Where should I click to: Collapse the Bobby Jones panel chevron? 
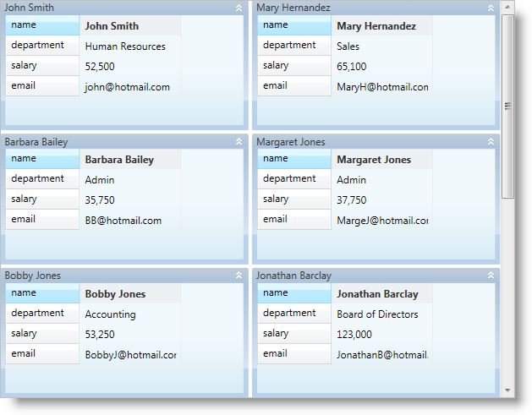tap(239, 276)
